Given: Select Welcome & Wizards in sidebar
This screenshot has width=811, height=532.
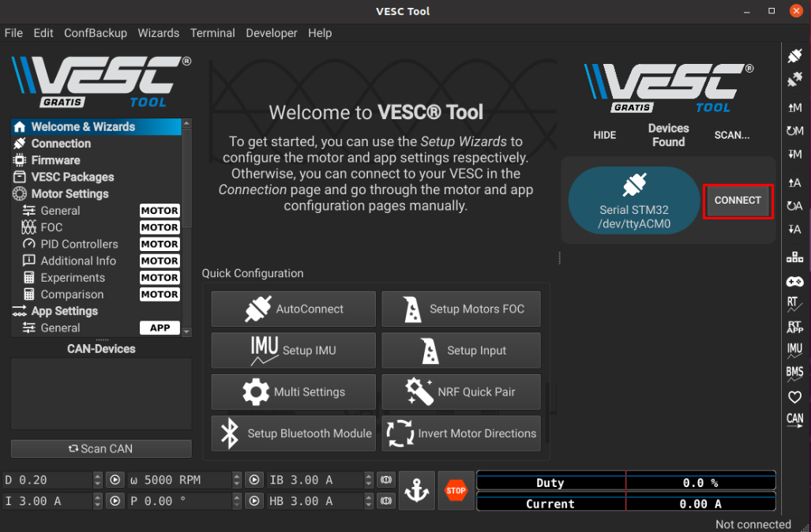Looking at the screenshot, I should click(x=96, y=126).
